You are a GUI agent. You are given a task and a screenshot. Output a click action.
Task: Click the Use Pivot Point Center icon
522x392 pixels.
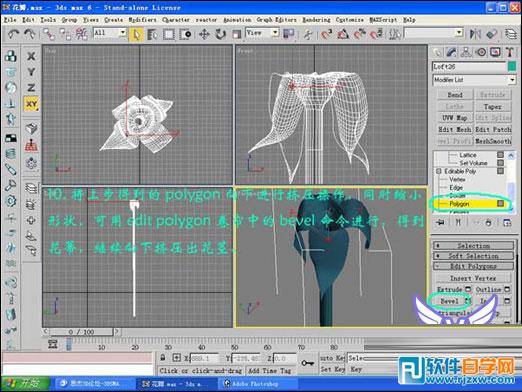coord(288,34)
